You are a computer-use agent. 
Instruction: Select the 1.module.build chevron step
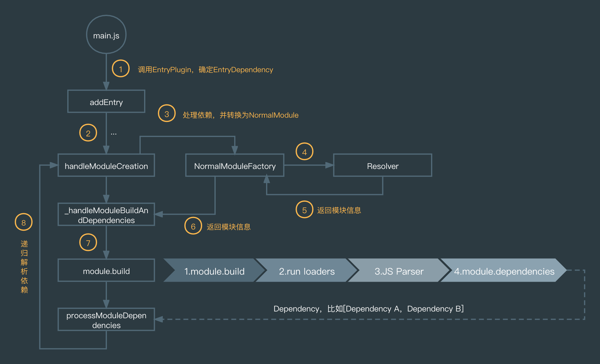pos(214,271)
